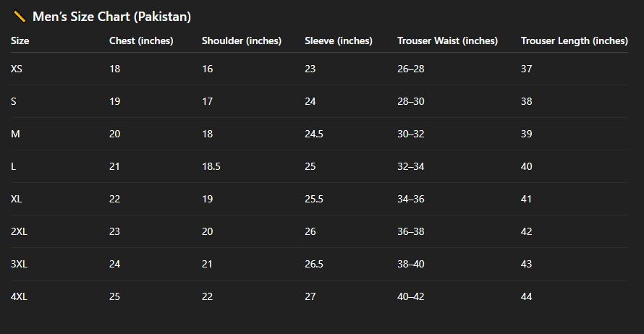
Task: Select the 24.5 sleeve value for M
Action: [314, 134]
